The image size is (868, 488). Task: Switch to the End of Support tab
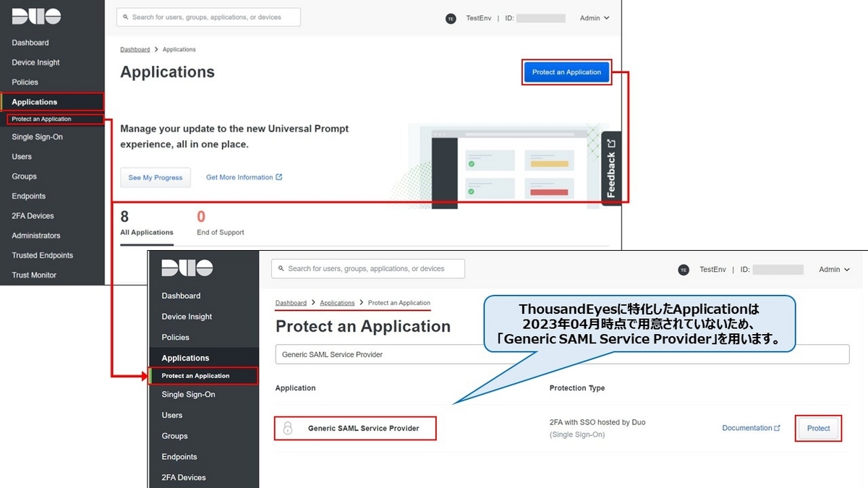coord(220,224)
